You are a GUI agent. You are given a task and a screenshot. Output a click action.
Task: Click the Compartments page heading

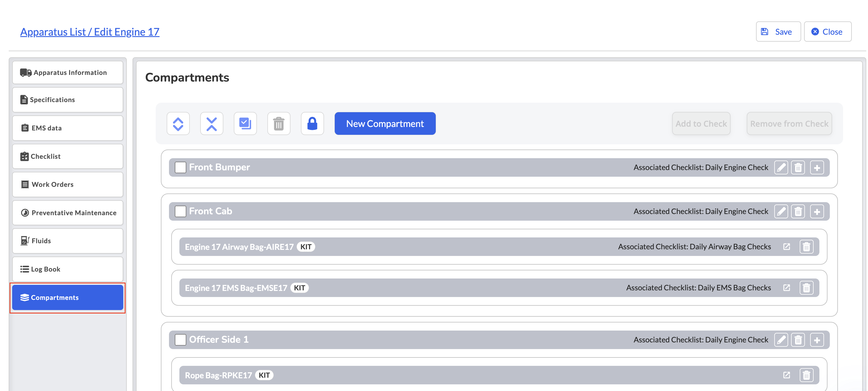coord(187,78)
